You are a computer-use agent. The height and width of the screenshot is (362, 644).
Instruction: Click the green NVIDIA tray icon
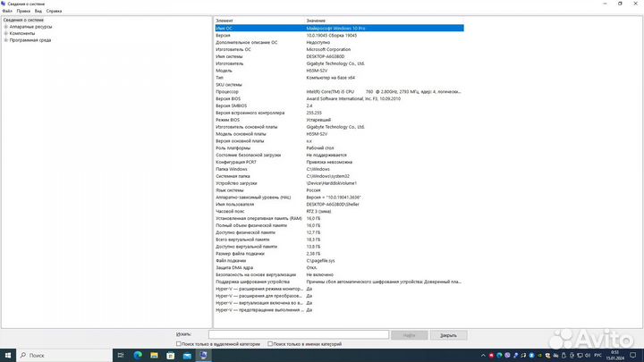pos(539,356)
